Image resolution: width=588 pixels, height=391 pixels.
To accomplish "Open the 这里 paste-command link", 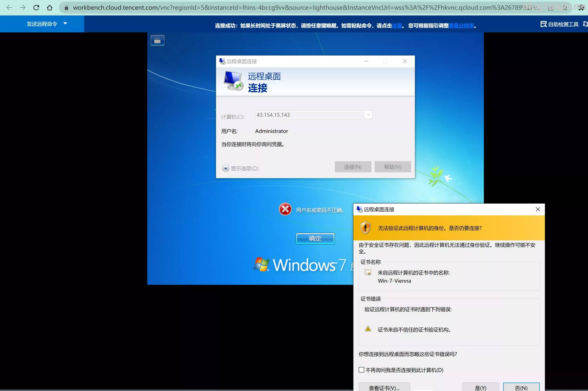I will [396, 25].
